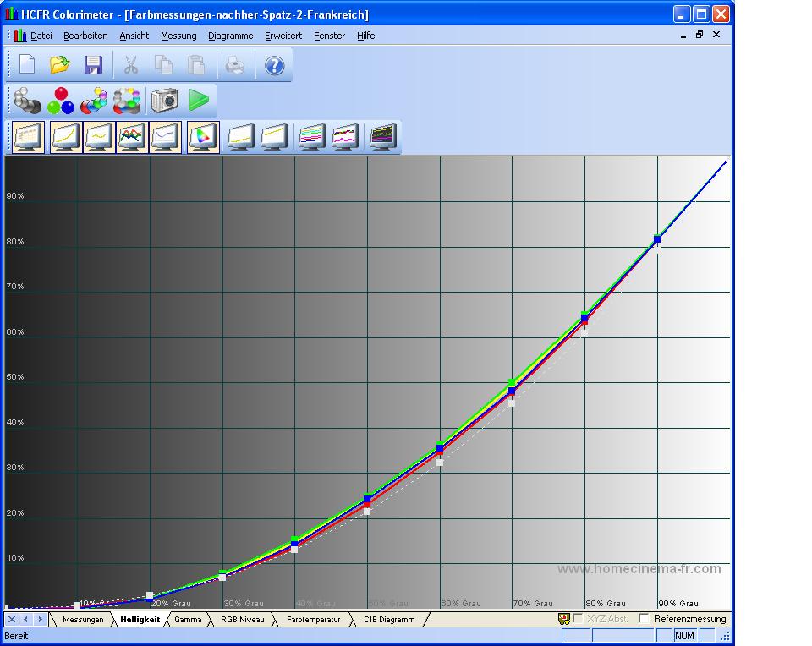Open a file via the folder icon
Image resolution: width=812 pixels, height=646 pixels.
pyautogui.click(x=59, y=65)
